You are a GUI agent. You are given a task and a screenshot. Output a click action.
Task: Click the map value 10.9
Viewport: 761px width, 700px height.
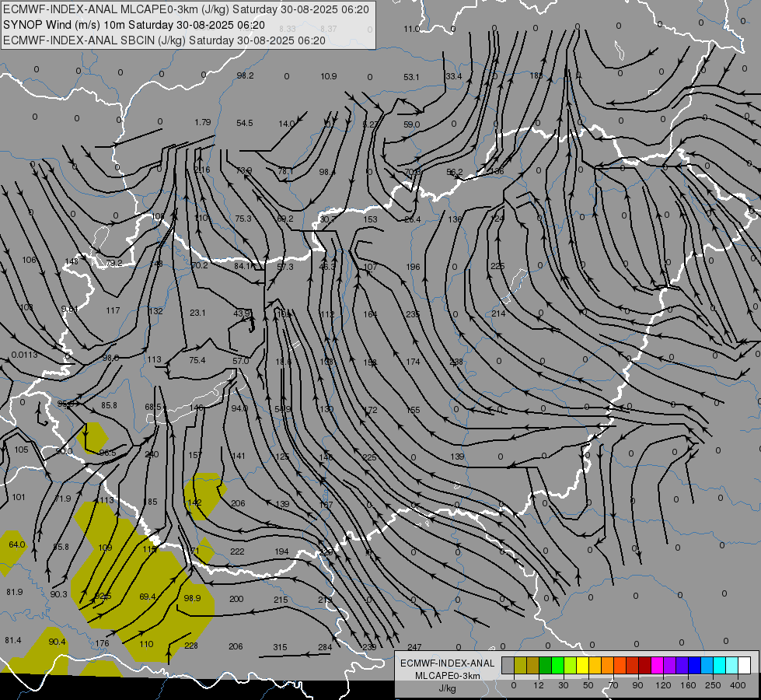click(329, 76)
